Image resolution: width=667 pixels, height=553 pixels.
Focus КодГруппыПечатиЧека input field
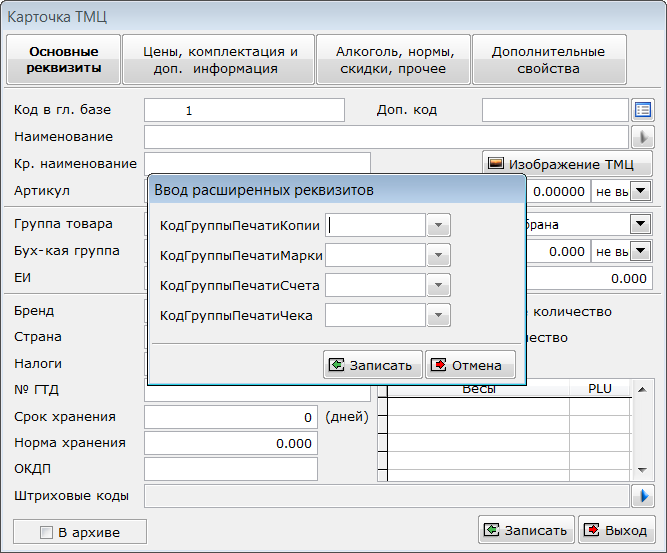(x=375, y=315)
